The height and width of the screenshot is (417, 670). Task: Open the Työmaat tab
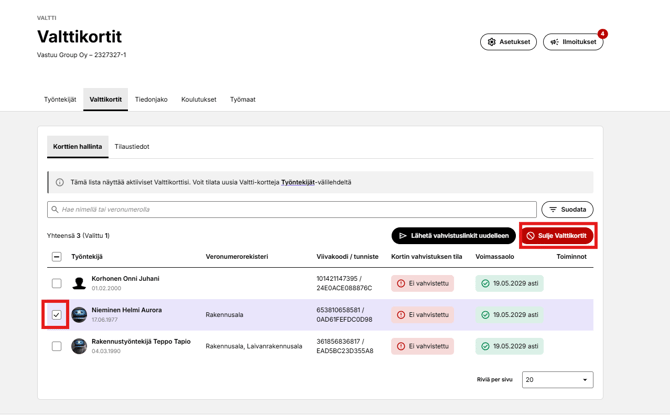(243, 100)
